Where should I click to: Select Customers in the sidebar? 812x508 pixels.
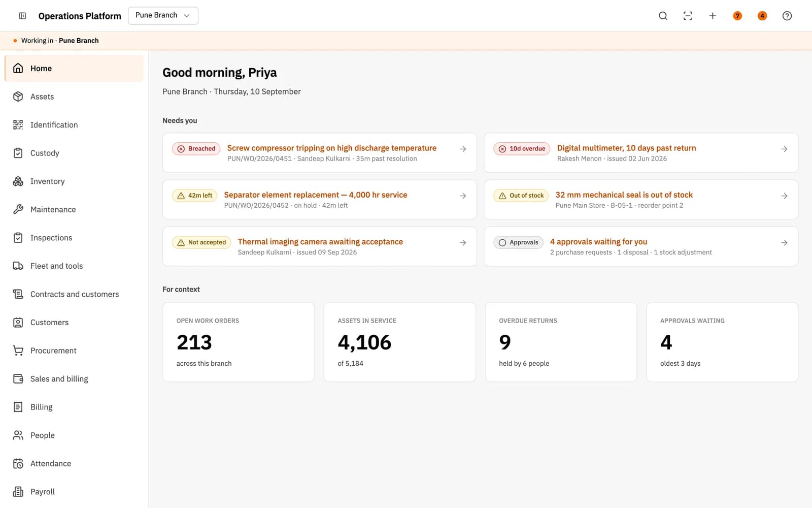tap(74, 322)
